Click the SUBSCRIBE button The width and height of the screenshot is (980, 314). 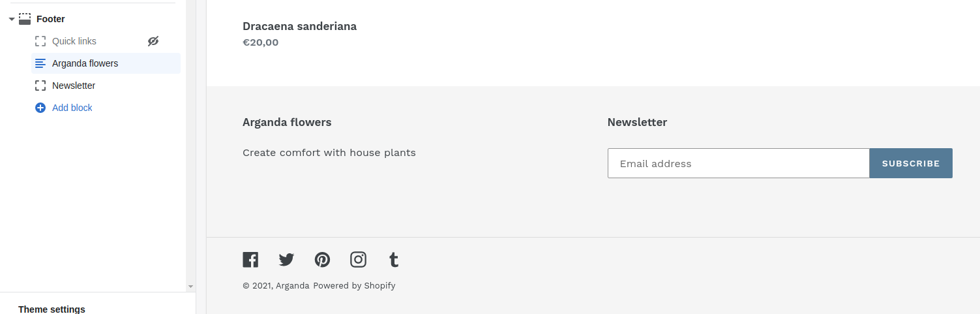[x=911, y=163]
